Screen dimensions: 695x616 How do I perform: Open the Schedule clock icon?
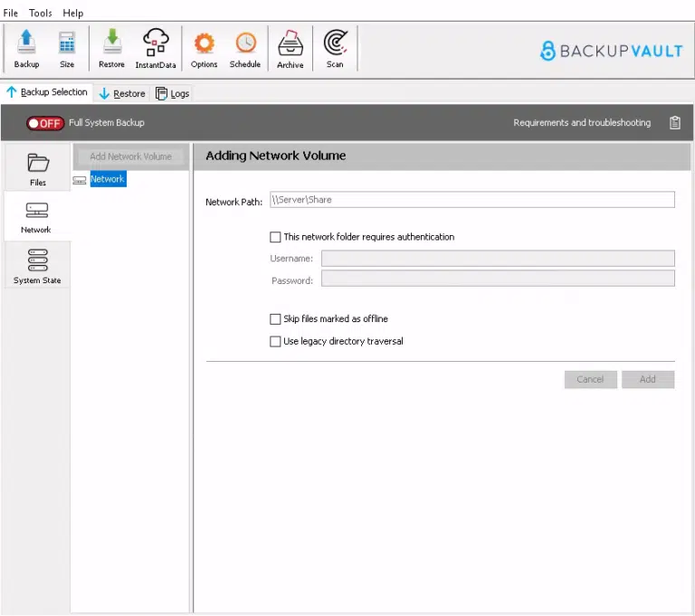pos(245,48)
